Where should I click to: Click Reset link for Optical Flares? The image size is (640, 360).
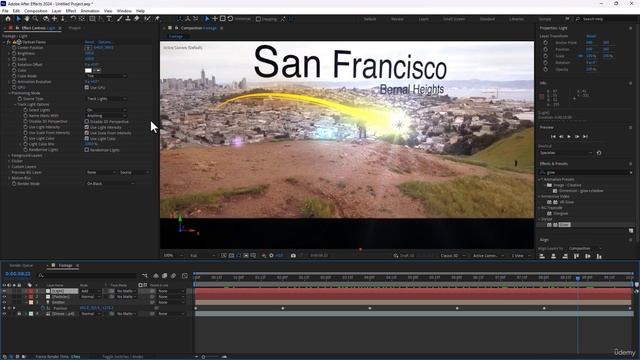coord(89,42)
